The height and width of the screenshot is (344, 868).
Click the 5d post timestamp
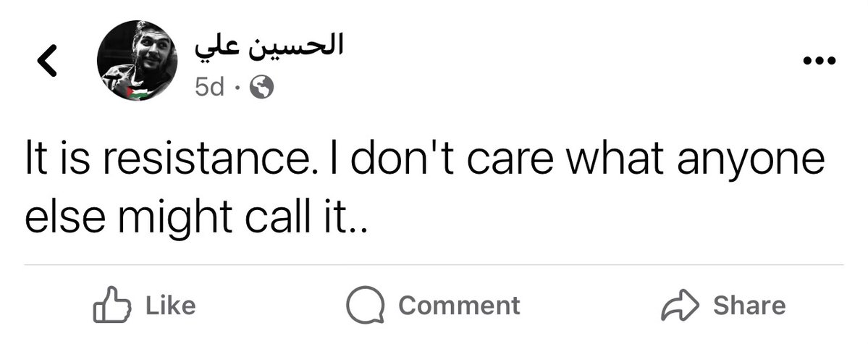[209, 88]
